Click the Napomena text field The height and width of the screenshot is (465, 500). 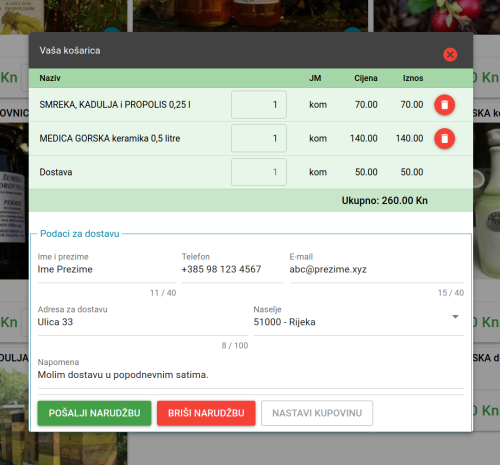point(251,375)
